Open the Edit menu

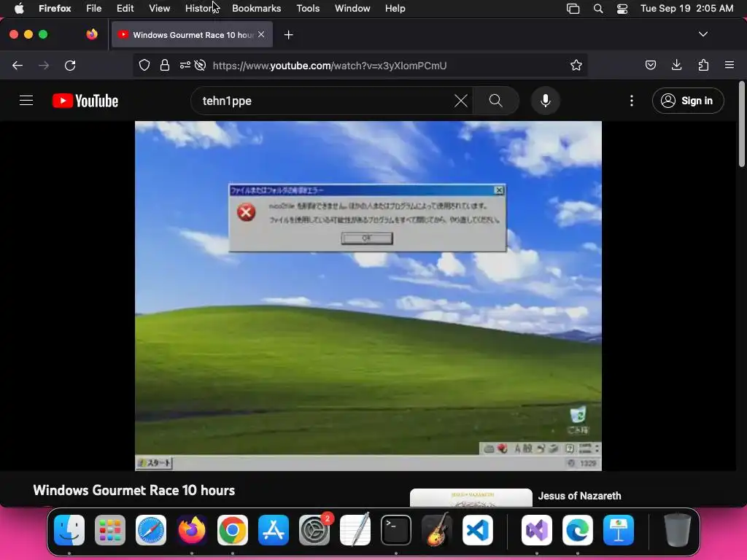pyautogui.click(x=125, y=8)
